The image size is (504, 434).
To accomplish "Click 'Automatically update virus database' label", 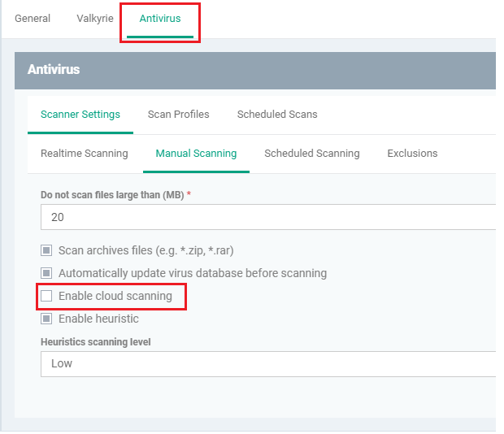I will click(193, 273).
